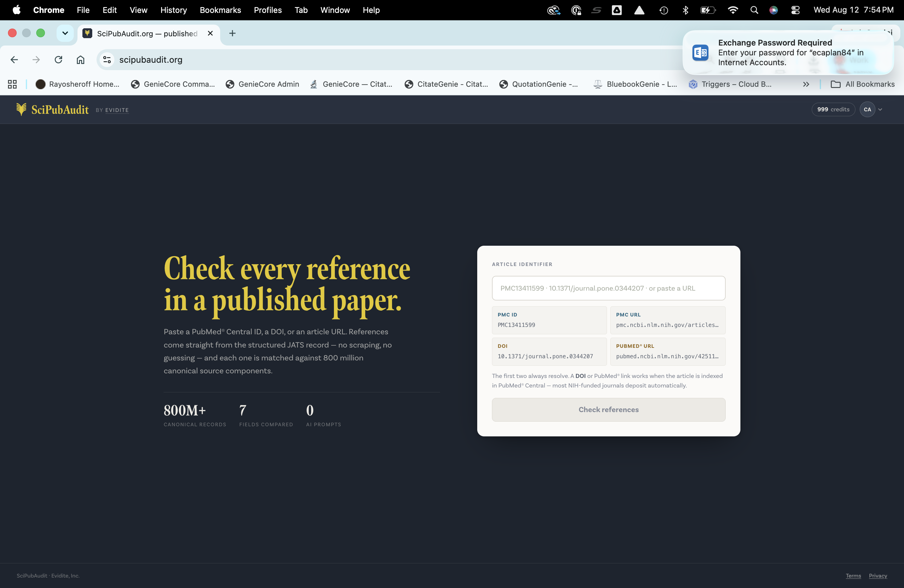Open the File menu
The width and height of the screenshot is (904, 588).
pos(83,10)
